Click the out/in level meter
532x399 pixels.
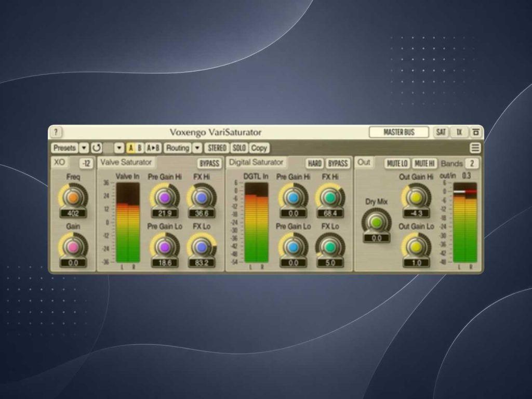click(x=465, y=222)
